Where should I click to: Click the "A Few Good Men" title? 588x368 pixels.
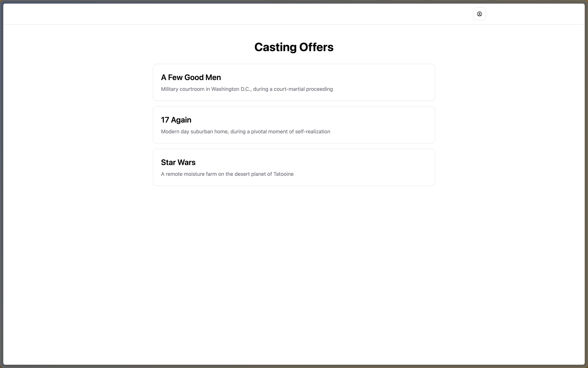coord(191,77)
